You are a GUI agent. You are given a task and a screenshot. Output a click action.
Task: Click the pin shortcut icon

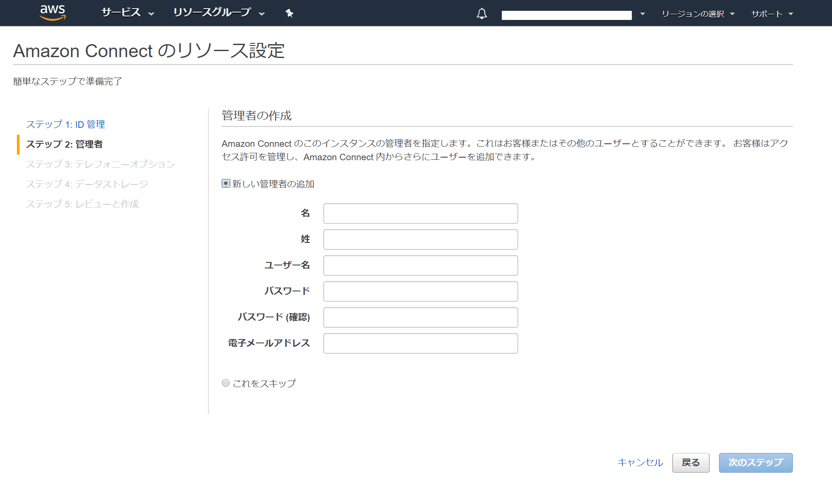(289, 13)
